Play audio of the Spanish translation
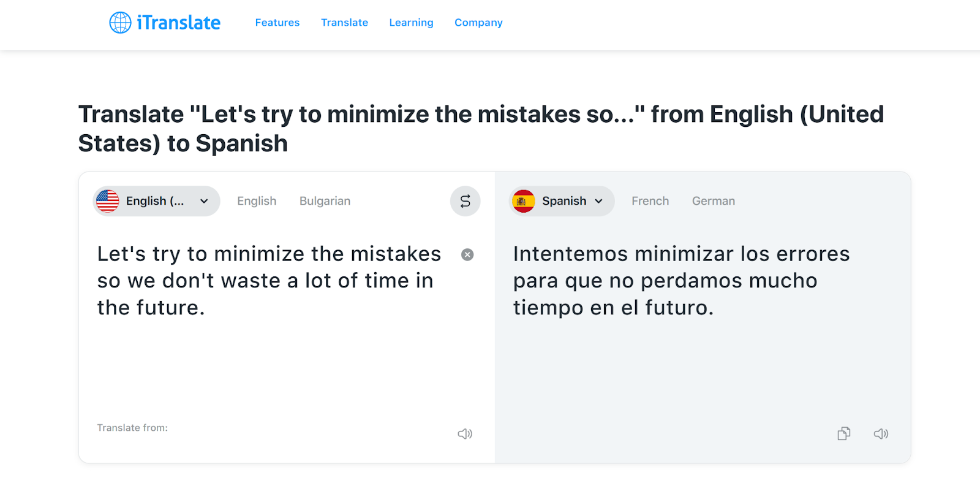The width and height of the screenshot is (980, 478). click(881, 434)
